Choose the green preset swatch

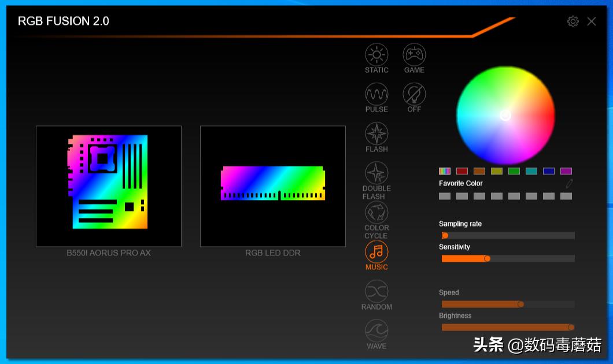[x=514, y=171]
